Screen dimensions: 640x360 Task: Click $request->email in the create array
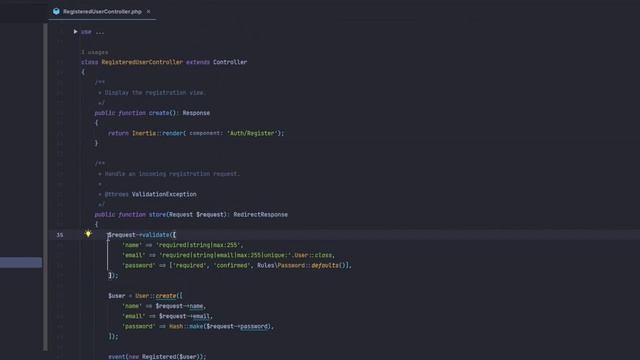pyautogui.click(x=185, y=316)
